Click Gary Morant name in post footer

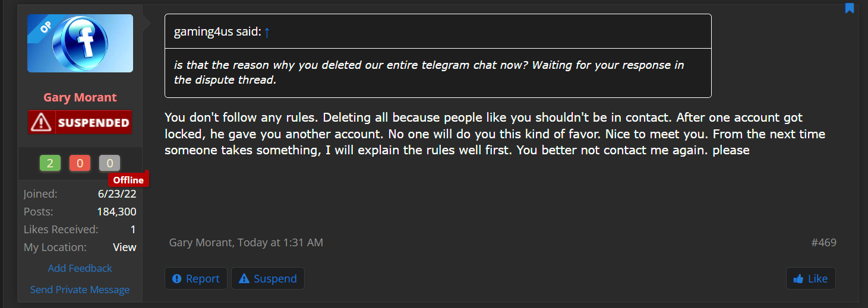201,243
